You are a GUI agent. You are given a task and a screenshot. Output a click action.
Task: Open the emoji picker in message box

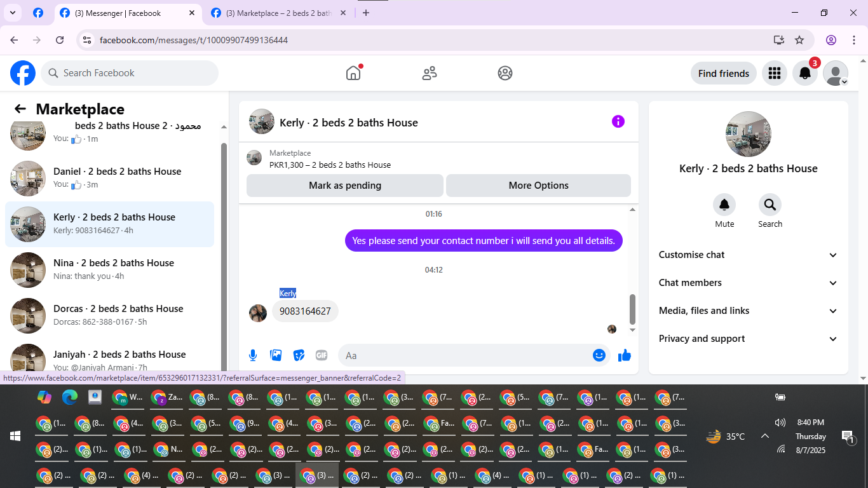coord(599,355)
